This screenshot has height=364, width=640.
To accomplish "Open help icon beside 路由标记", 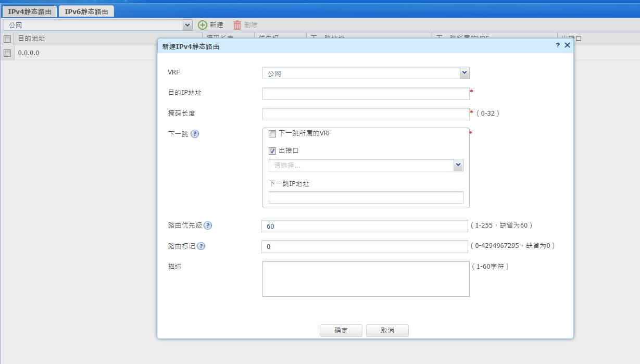I will click(201, 246).
